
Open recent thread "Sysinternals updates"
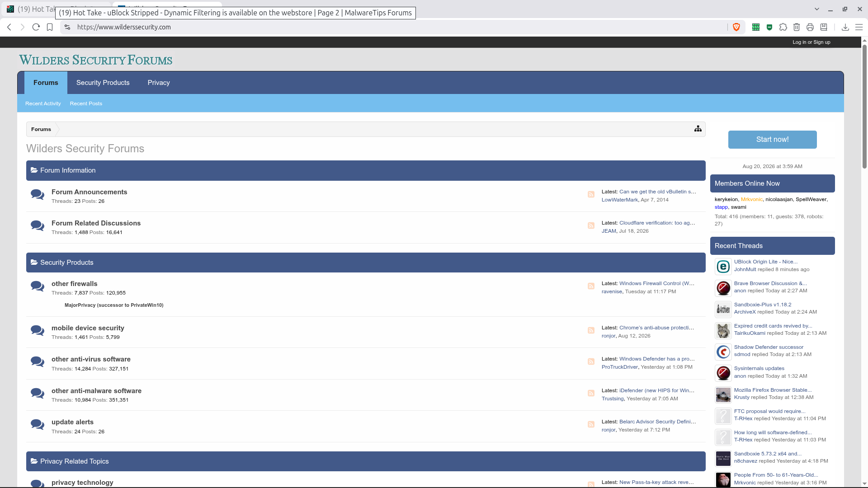759,368
